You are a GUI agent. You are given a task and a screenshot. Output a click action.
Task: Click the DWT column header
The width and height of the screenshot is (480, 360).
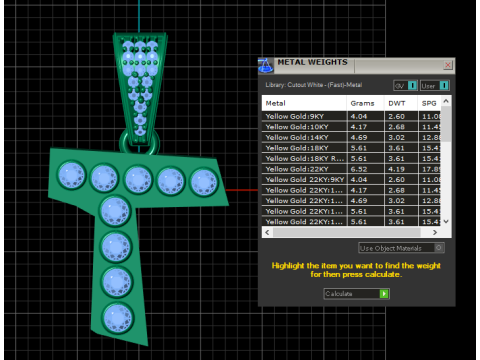pos(401,103)
